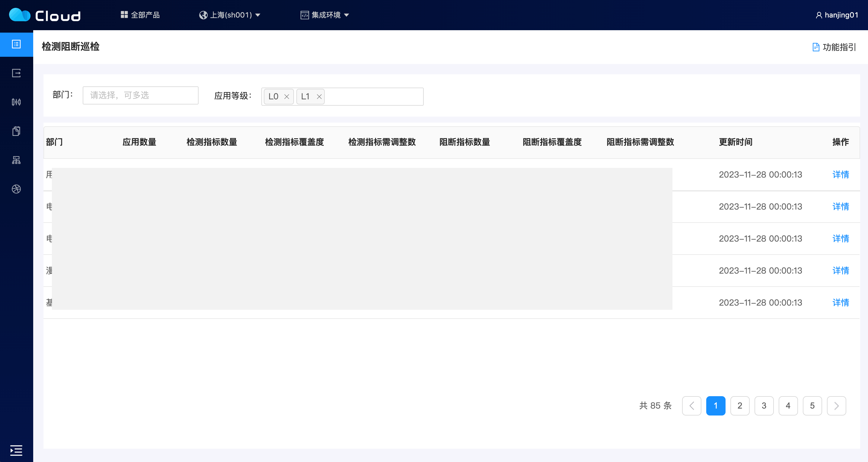Open 详情 for the fifth row
This screenshot has height=462, width=868.
841,303
